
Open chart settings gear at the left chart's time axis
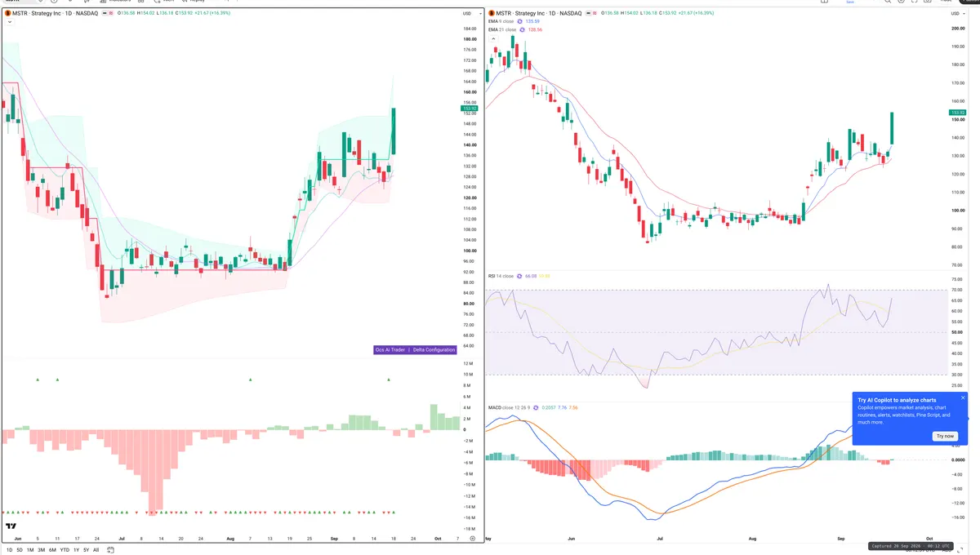[x=472, y=539]
